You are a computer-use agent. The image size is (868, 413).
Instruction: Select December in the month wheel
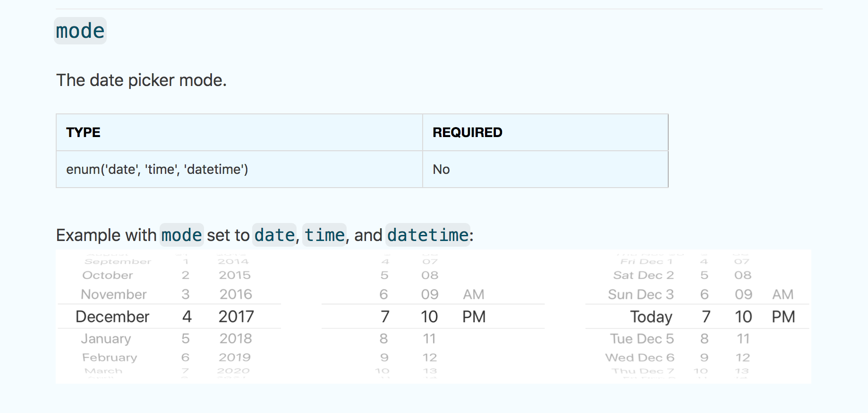[x=111, y=317]
